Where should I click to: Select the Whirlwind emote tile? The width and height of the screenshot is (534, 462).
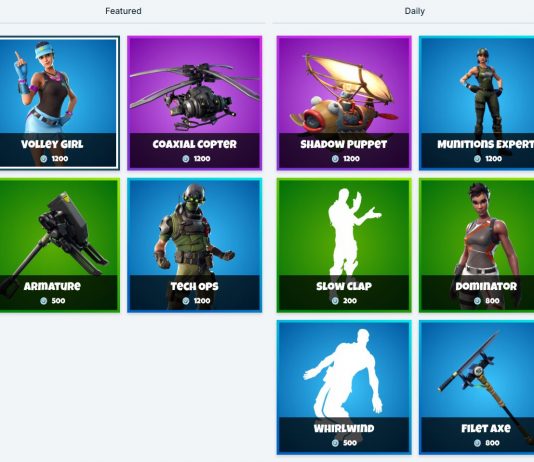pyautogui.click(x=344, y=387)
